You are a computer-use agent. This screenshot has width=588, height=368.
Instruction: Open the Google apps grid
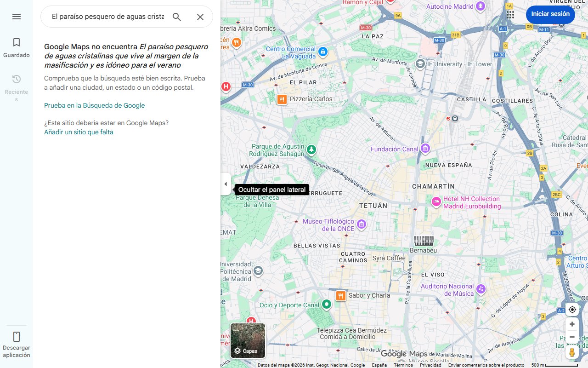click(x=510, y=14)
